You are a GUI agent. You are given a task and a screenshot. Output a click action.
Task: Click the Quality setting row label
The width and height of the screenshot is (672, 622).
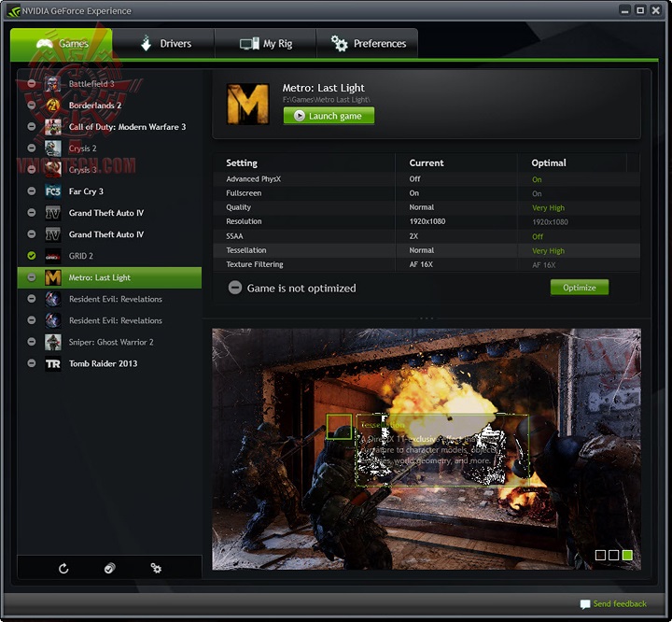click(238, 207)
